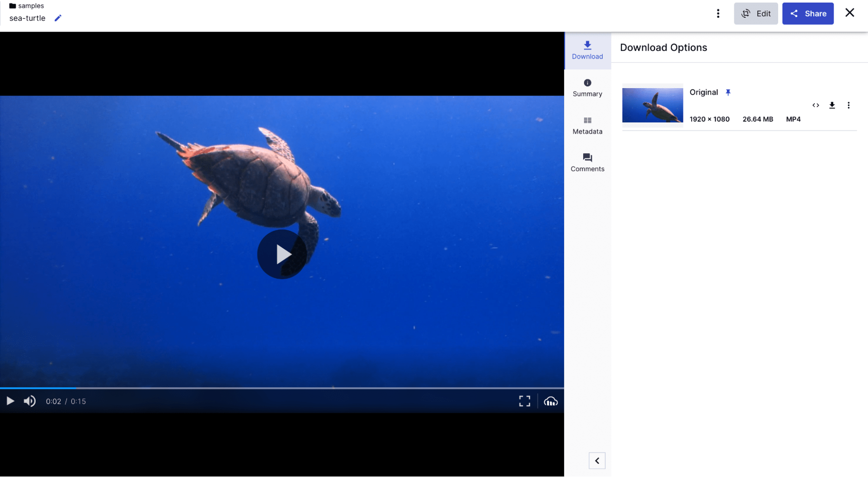Image resolution: width=868 pixels, height=477 pixels.
Task: Open the Comments tab
Action: 587,163
